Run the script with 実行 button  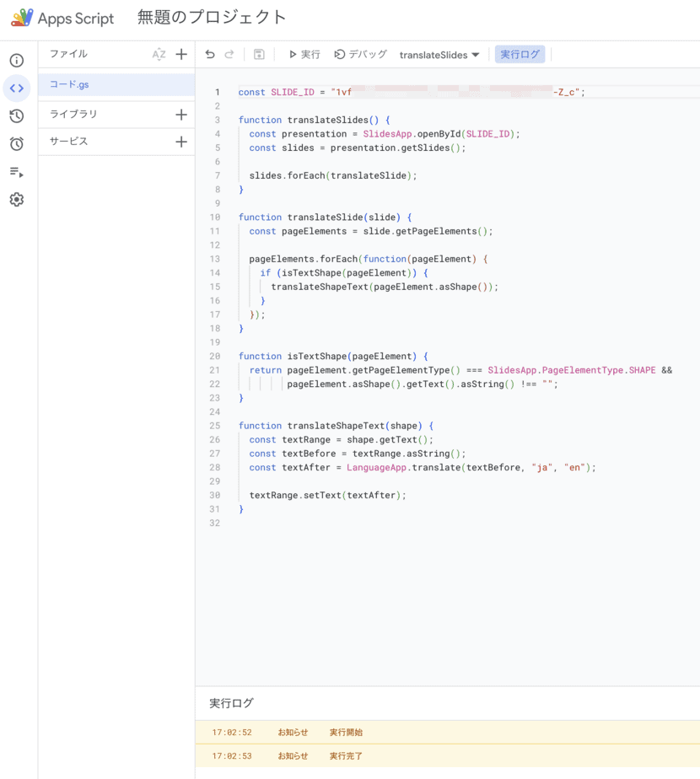click(x=304, y=55)
